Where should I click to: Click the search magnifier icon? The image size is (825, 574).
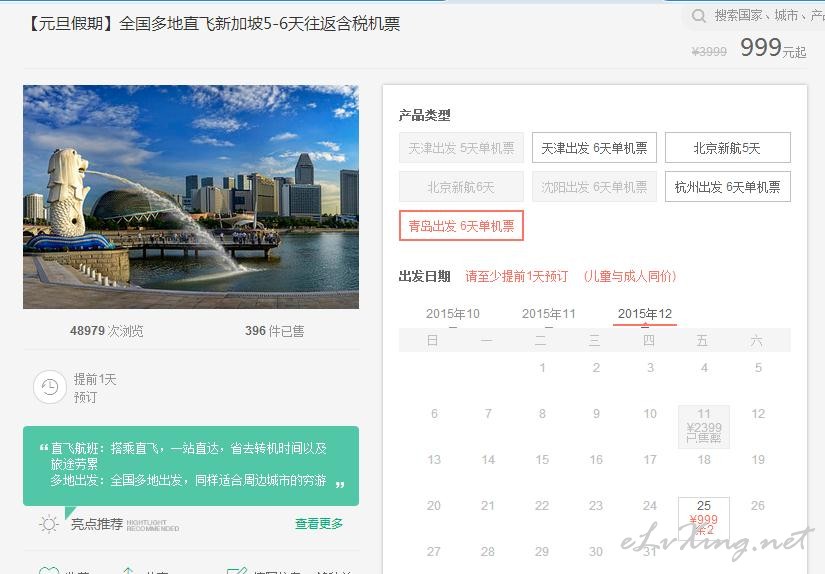(x=699, y=16)
